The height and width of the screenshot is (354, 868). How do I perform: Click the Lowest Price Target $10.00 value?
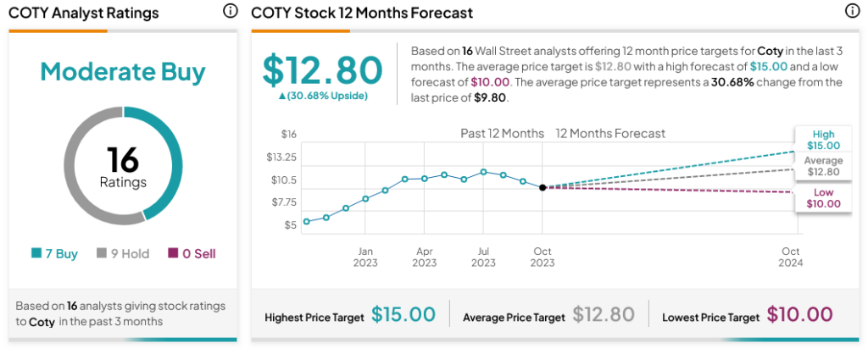coord(799,314)
